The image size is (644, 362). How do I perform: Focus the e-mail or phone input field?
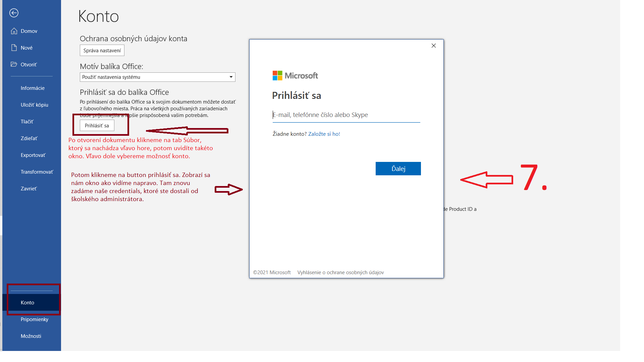[346, 115]
